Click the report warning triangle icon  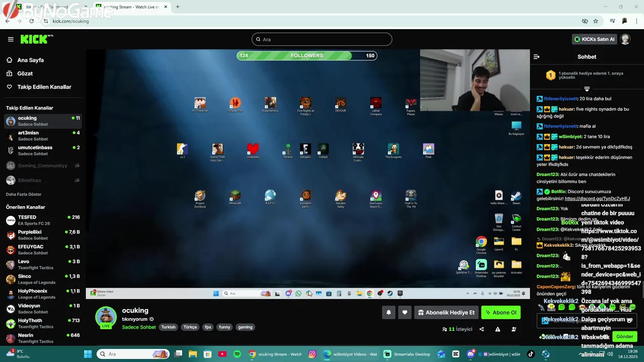coord(498,329)
